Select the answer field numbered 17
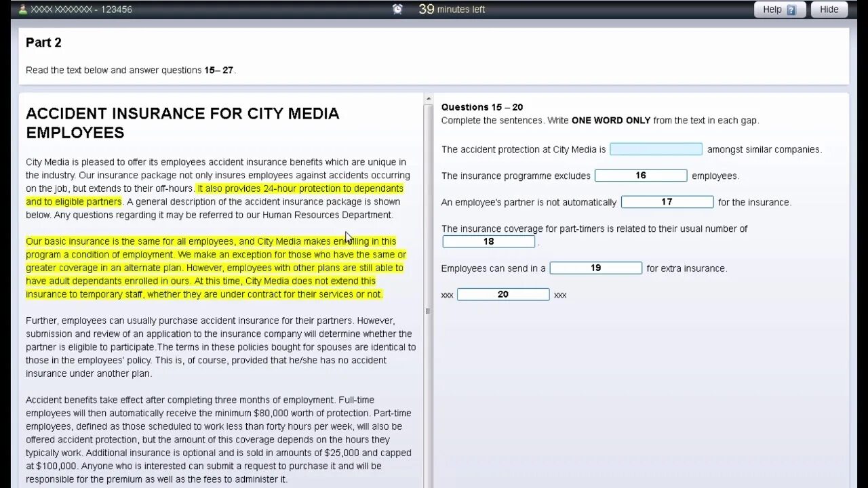This screenshot has height=488, width=868. tap(667, 202)
